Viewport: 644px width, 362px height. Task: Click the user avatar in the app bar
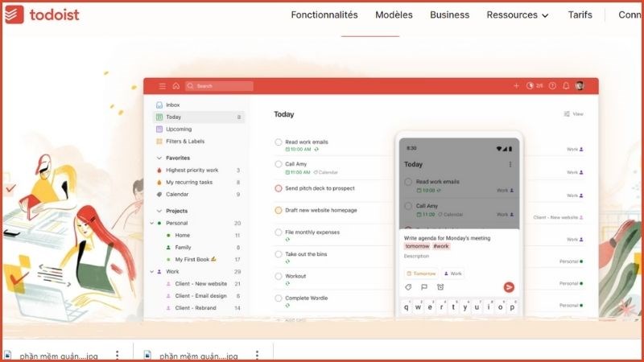click(580, 86)
